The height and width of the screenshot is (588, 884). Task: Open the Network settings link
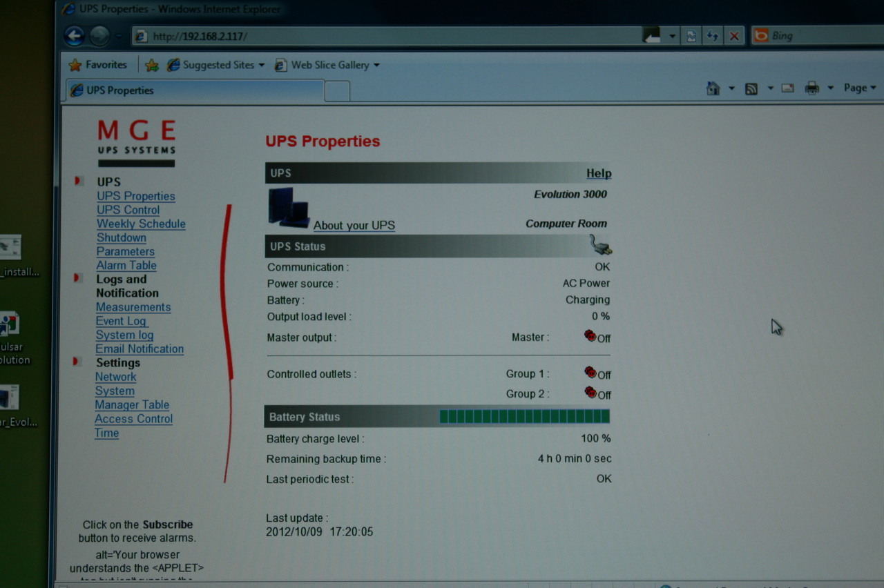pos(115,377)
